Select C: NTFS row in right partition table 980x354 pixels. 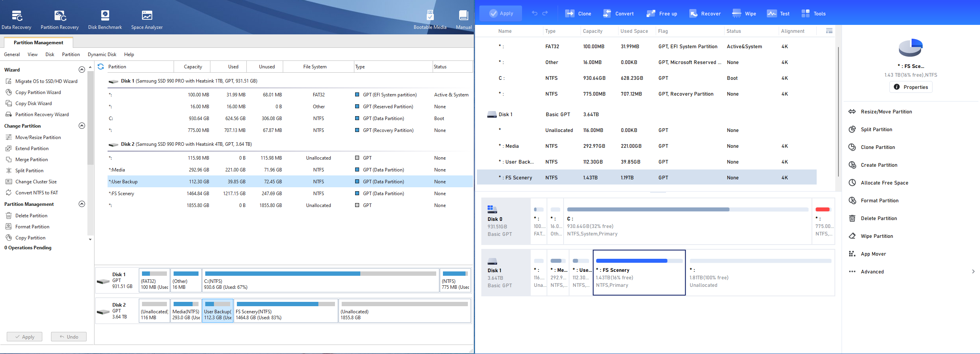coord(647,78)
